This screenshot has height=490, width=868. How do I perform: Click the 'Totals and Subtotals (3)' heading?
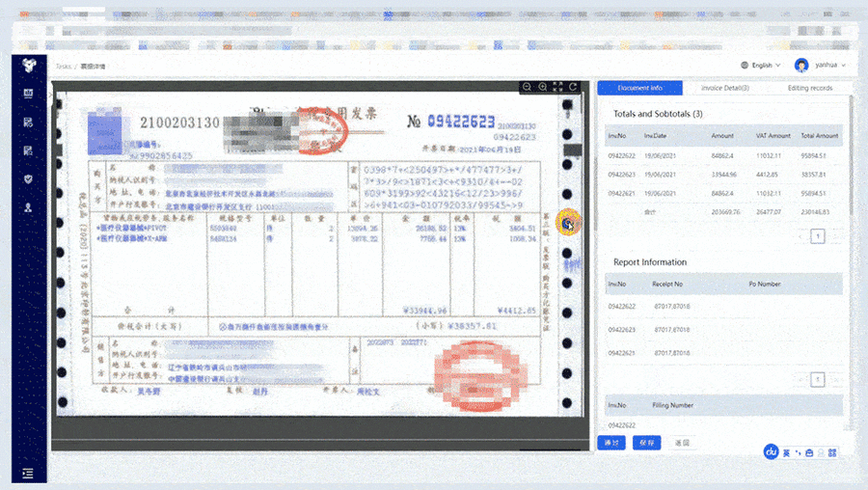(658, 114)
